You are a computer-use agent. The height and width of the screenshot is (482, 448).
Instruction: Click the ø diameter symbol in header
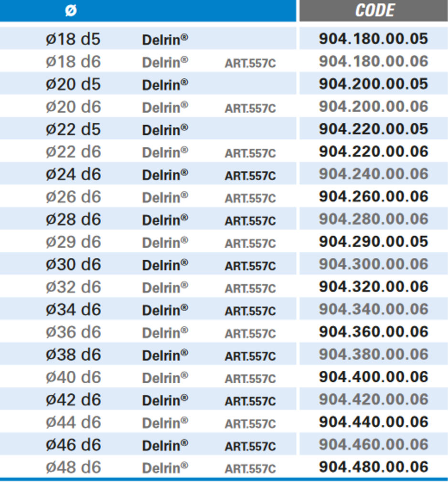pos(70,10)
